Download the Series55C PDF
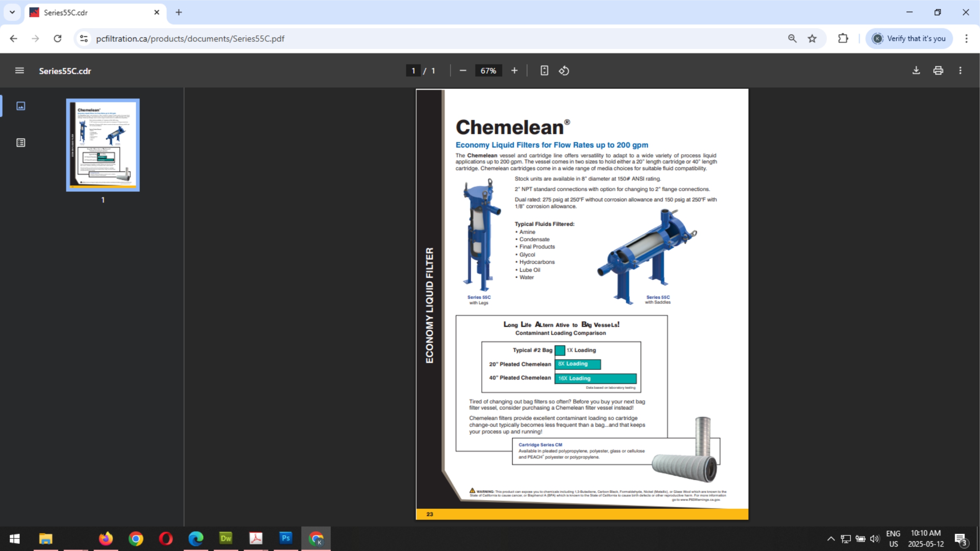980x551 pixels. [x=916, y=70]
